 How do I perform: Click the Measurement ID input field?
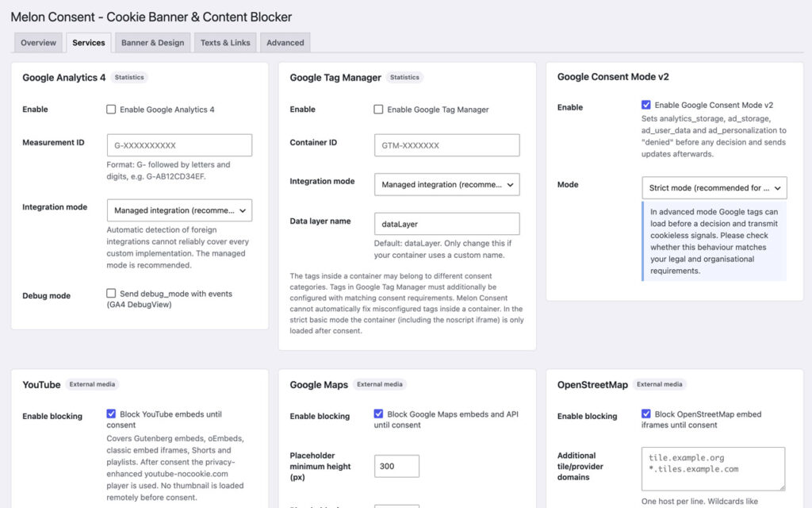pos(179,145)
